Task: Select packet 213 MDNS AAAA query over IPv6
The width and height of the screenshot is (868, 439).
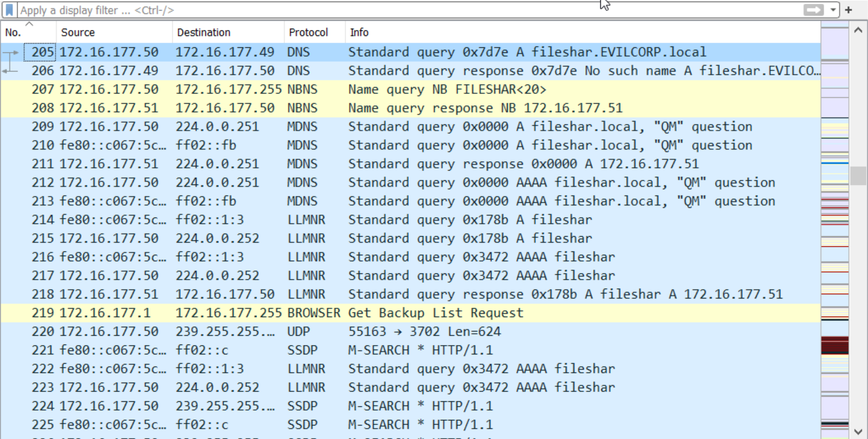Action: pos(411,201)
